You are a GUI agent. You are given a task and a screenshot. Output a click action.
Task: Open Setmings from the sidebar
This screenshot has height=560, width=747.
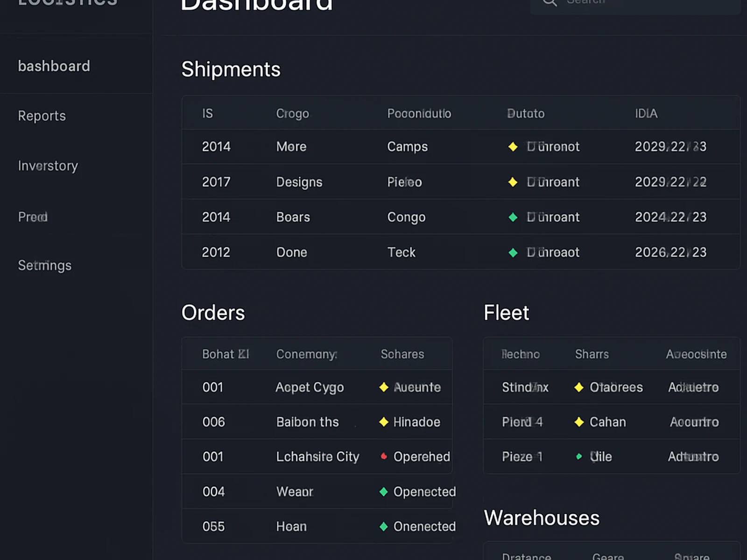coord(45,265)
